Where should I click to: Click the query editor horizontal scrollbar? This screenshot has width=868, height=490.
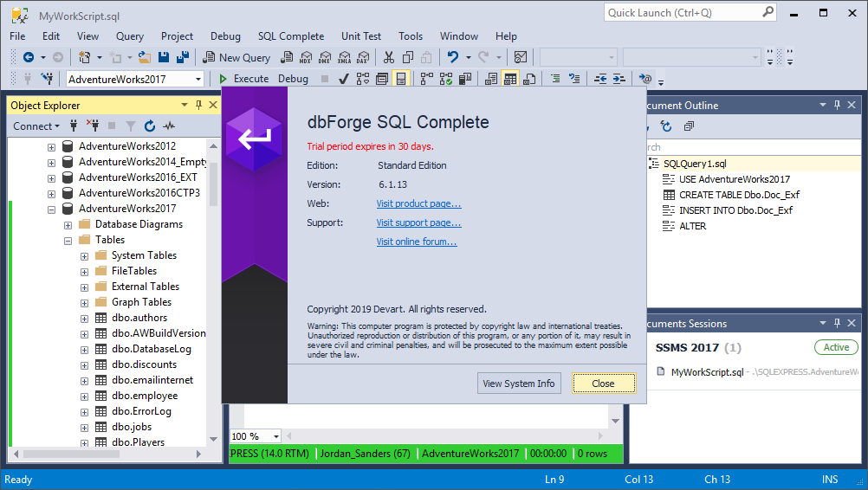click(x=444, y=435)
